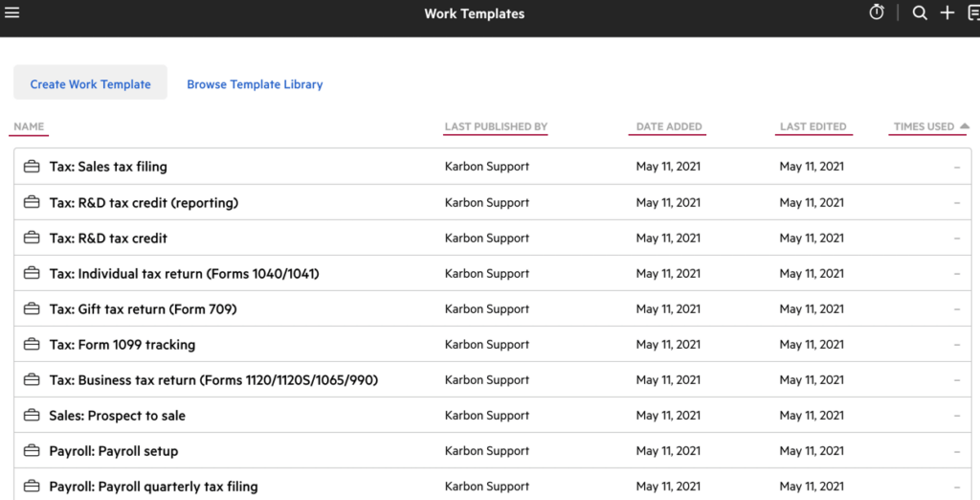Click briefcase icon beside Tax: Sales tax filing
980x500 pixels.
tap(32, 167)
